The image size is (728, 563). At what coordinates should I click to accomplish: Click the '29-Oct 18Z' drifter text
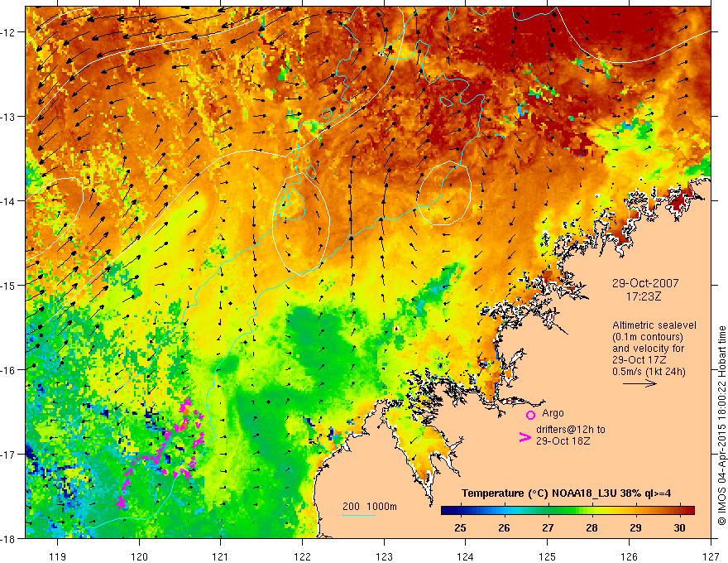(563, 441)
